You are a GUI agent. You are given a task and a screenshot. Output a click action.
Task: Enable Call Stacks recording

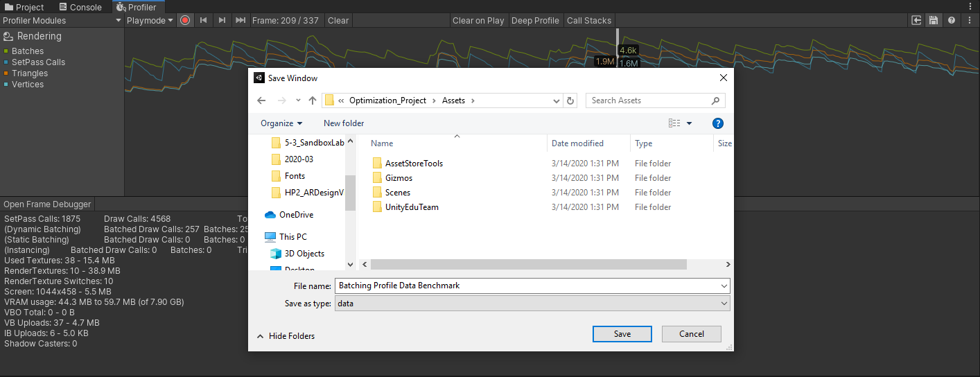588,20
